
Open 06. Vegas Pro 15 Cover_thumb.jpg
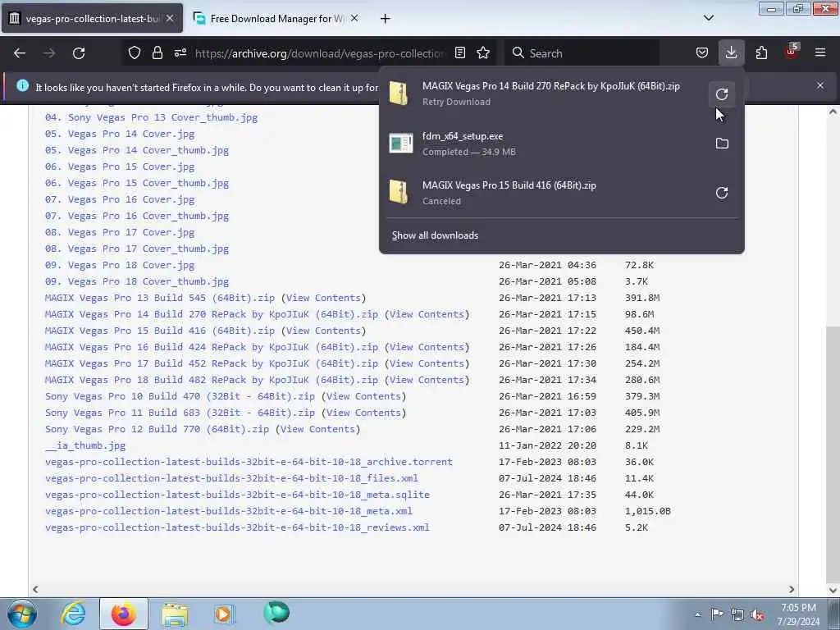[x=137, y=183]
